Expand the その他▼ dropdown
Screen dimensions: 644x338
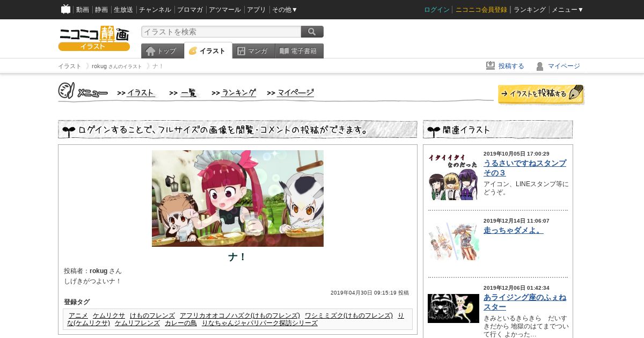pos(284,10)
